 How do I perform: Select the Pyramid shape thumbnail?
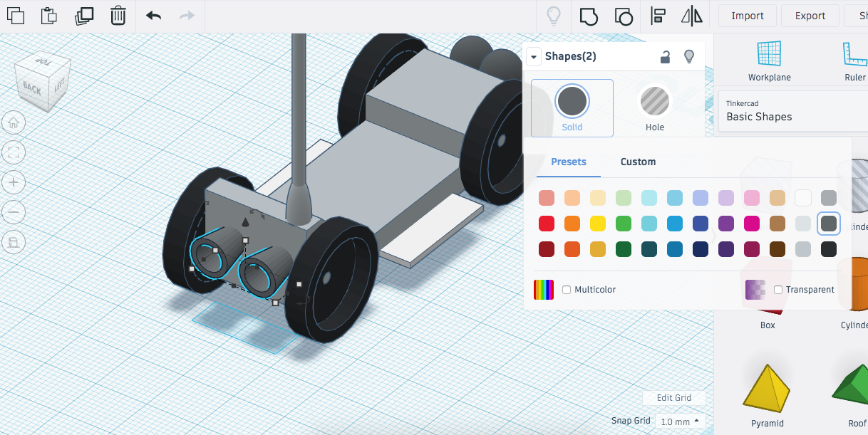[x=767, y=387]
